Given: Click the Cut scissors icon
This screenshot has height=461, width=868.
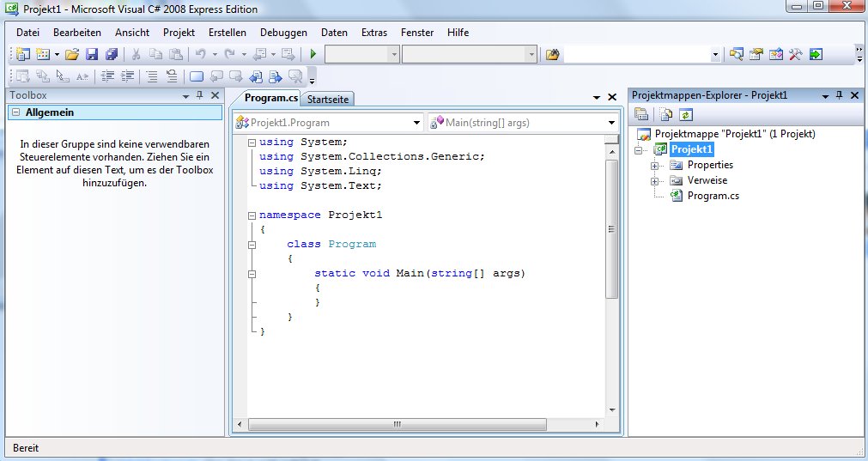Looking at the screenshot, I should point(136,54).
